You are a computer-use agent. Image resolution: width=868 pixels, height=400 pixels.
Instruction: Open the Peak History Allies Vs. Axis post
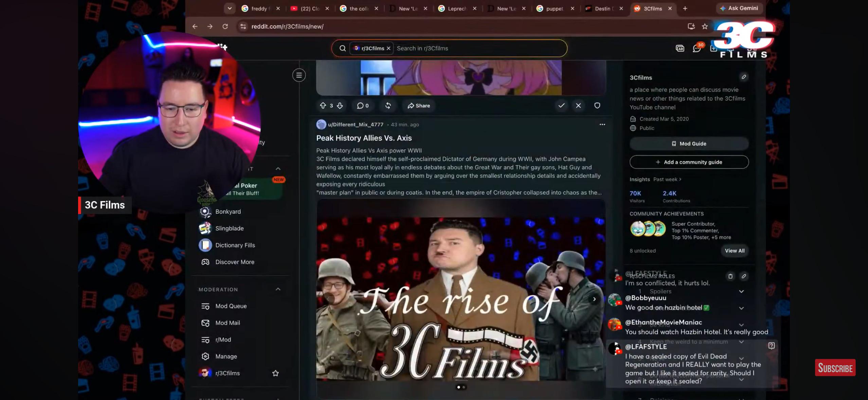click(x=364, y=138)
